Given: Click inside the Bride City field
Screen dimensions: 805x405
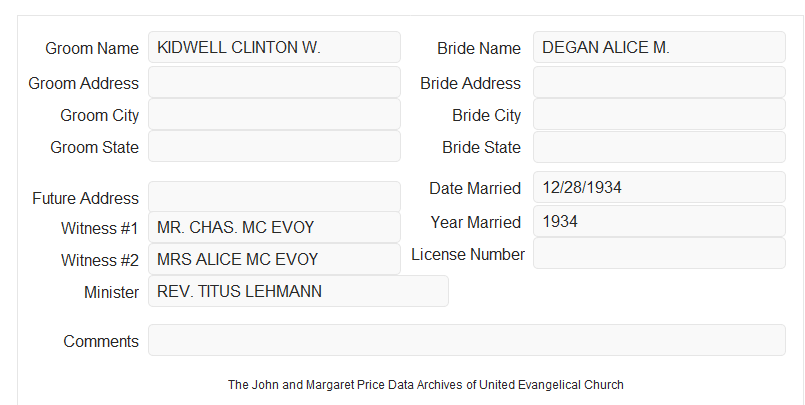Looking at the screenshot, I should click(659, 114).
